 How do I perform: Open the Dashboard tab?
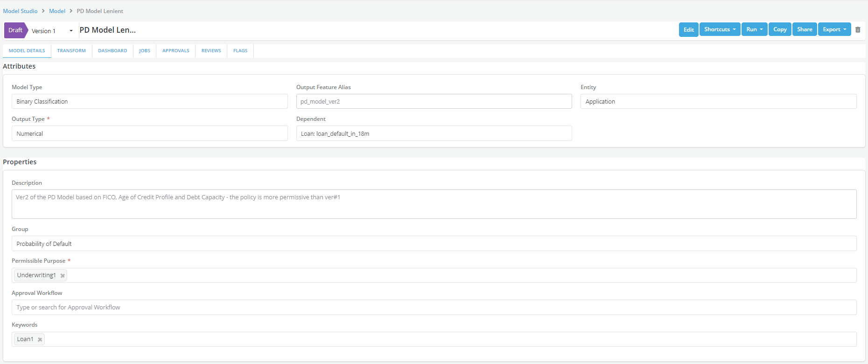(x=112, y=51)
